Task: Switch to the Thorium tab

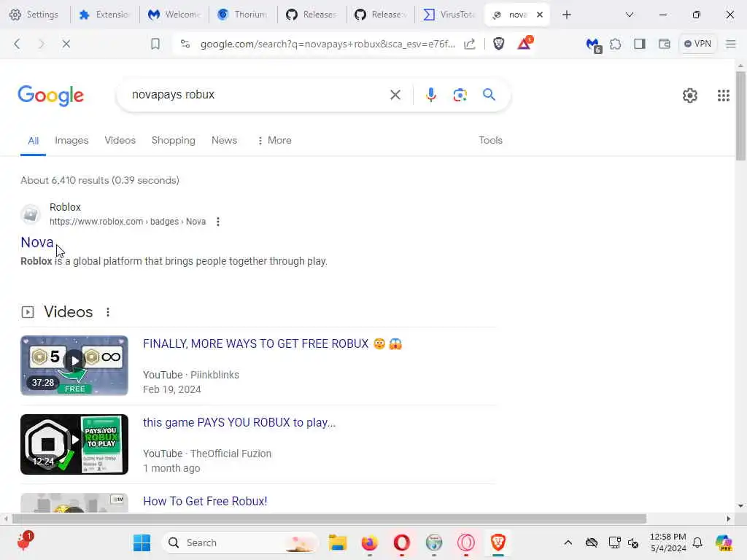Action: pyautogui.click(x=243, y=15)
